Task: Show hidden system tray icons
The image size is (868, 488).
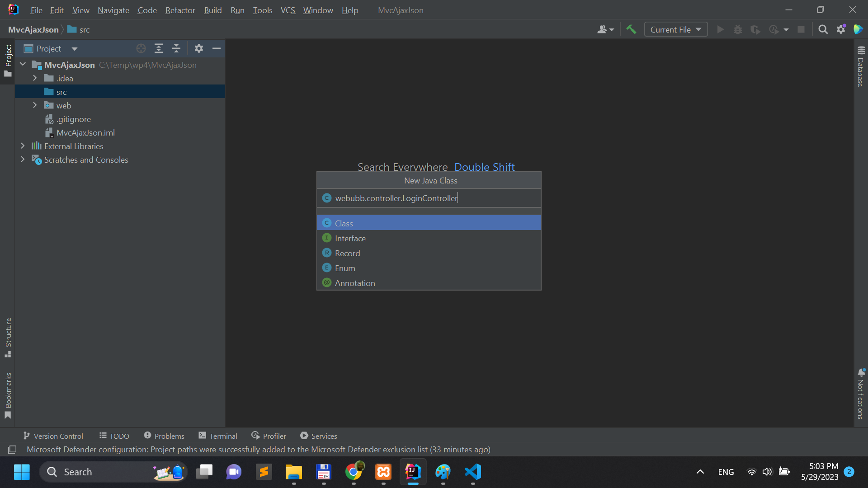Action: (x=700, y=472)
